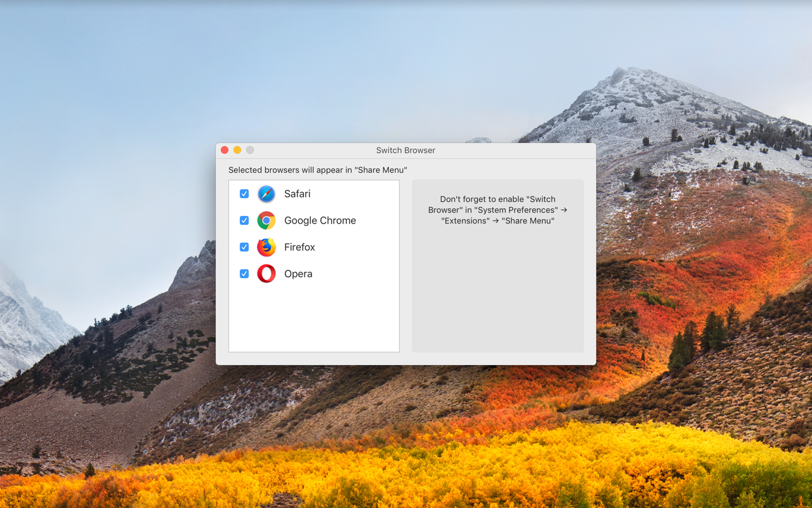Click the Google Chrome browser icon
Viewport: 812px width, 508px height.
(x=266, y=220)
